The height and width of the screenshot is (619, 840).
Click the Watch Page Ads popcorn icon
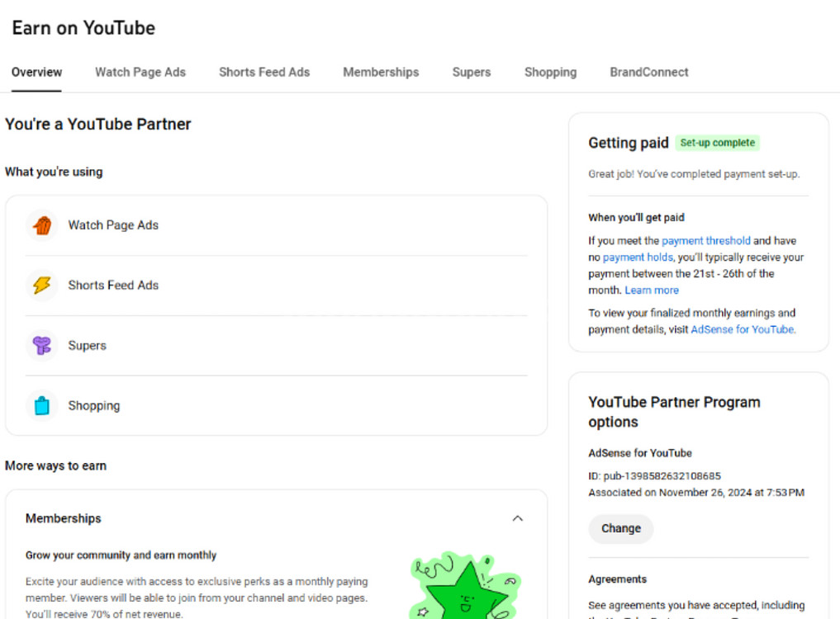tap(42, 225)
